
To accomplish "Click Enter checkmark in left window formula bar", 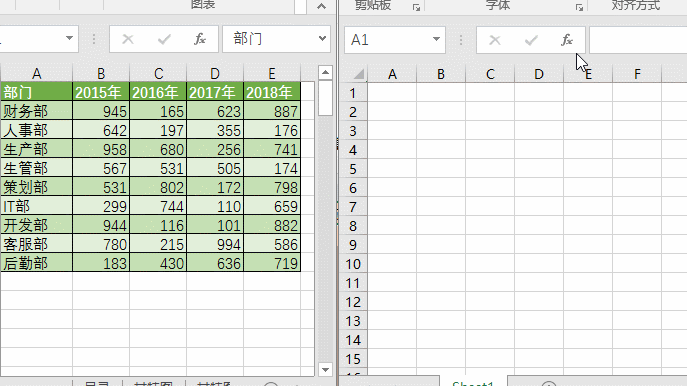I will coord(164,39).
